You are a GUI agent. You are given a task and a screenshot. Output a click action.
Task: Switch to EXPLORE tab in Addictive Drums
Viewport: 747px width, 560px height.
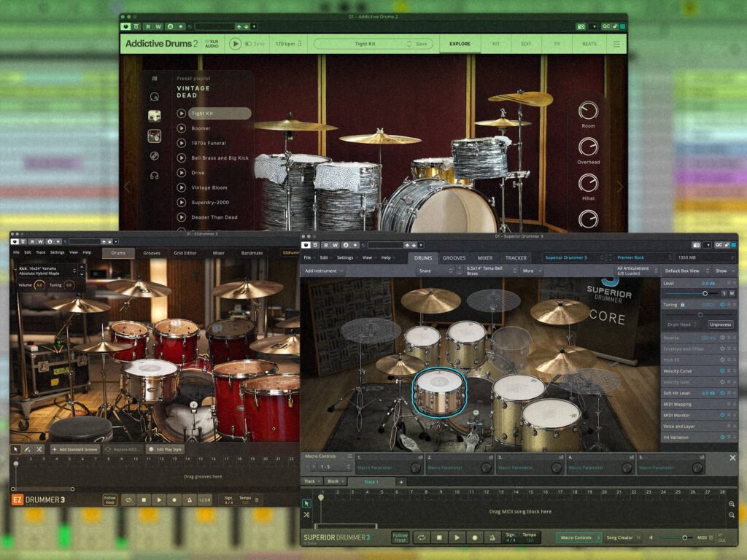(x=460, y=44)
